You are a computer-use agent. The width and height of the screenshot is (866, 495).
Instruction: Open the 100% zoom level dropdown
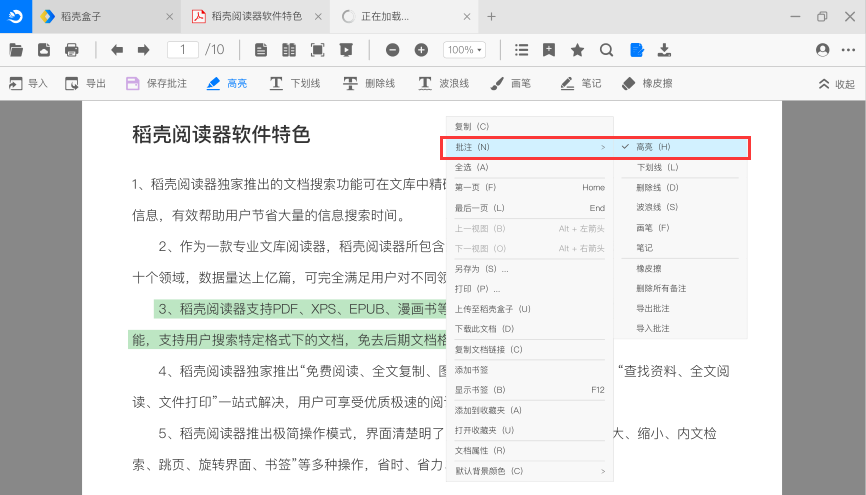click(x=464, y=50)
